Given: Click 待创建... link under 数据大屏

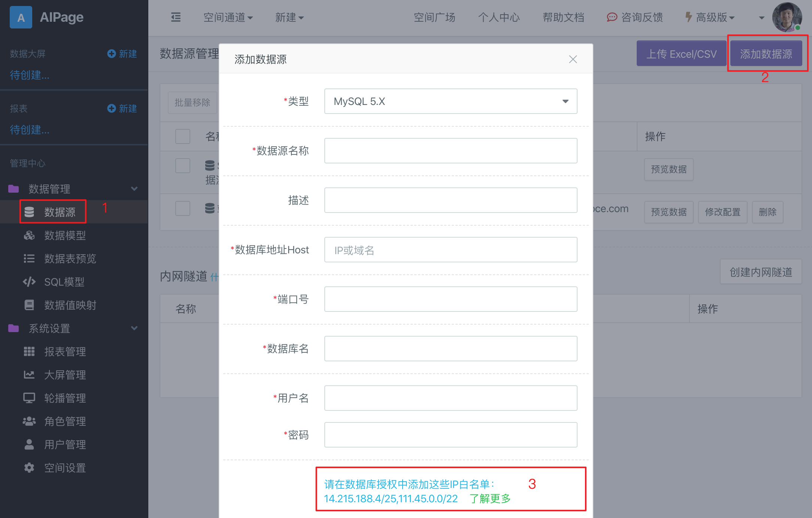Looking at the screenshot, I should pyautogui.click(x=30, y=75).
